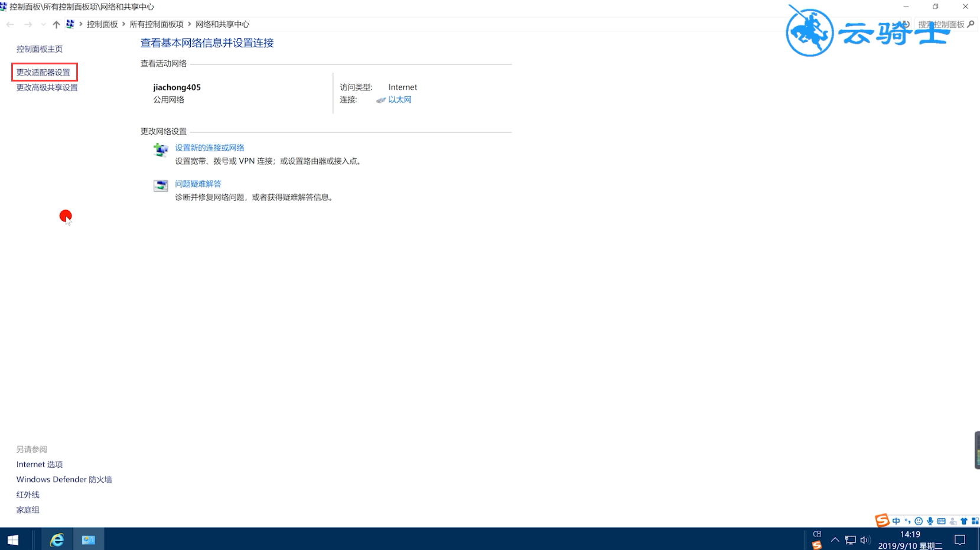Viewport: 980px width, 550px height.
Task: Open the Sogou toolbox grid icon
Action: (975, 521)
